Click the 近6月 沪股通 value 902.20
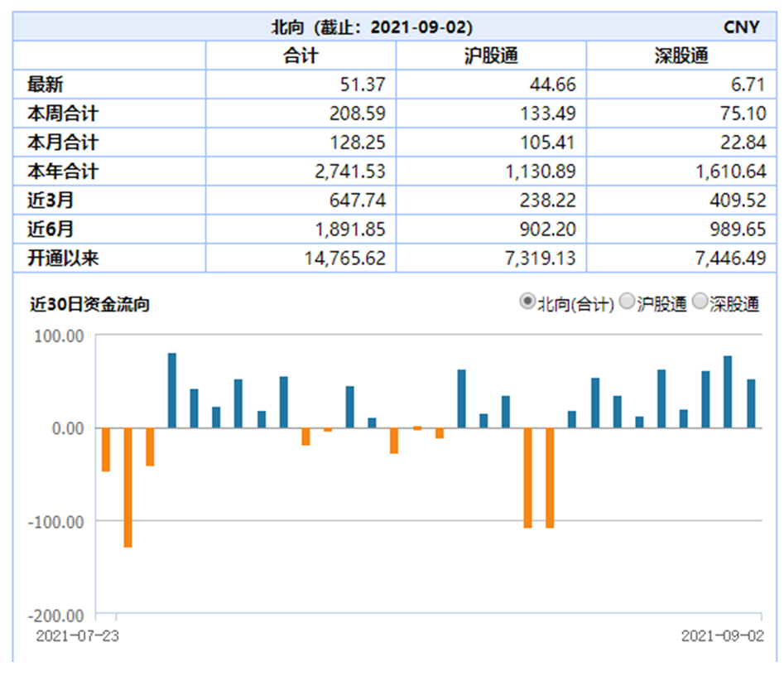 tap(545, 229)
